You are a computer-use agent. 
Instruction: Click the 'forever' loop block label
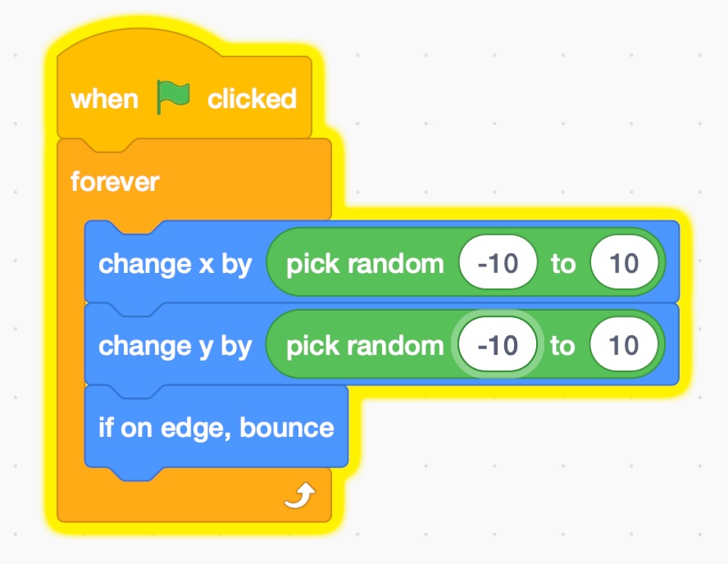[x=115, y=181]
